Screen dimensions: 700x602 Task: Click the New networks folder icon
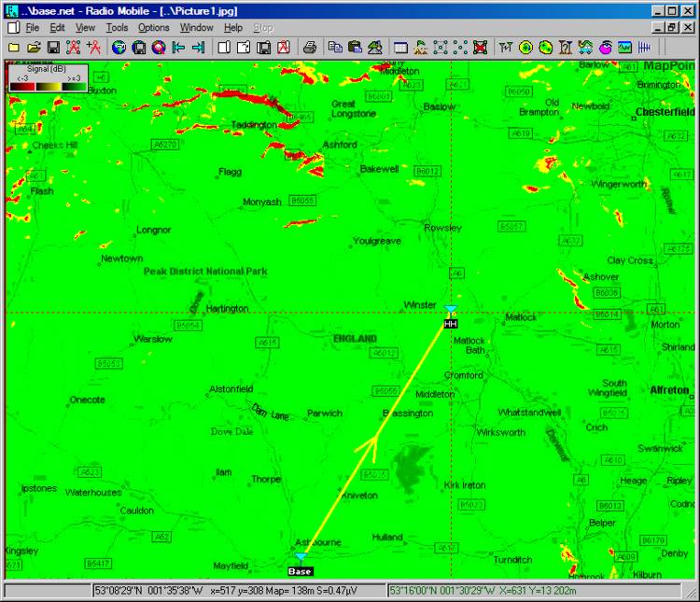[14, 48]
